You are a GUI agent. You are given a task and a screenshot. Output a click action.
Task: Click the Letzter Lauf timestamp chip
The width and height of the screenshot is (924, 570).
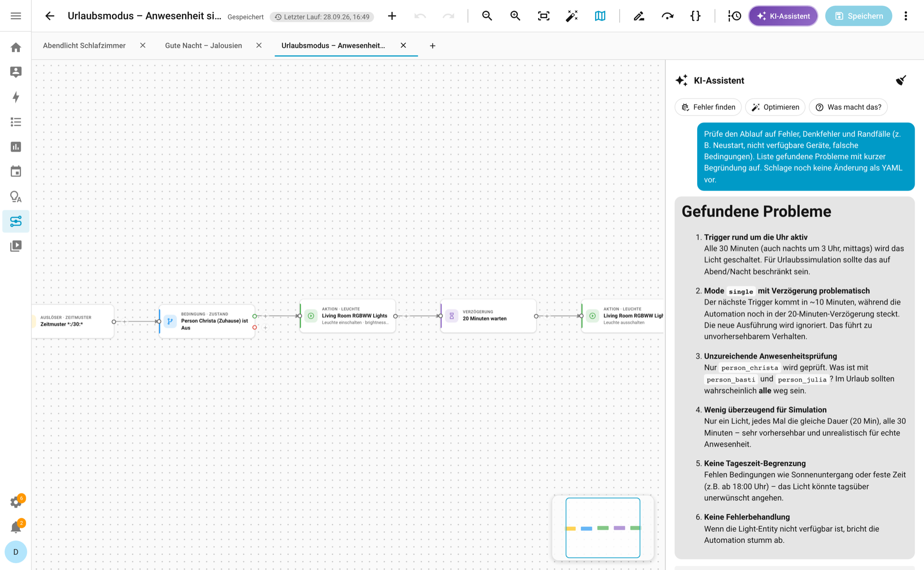(x=322, y=17)
